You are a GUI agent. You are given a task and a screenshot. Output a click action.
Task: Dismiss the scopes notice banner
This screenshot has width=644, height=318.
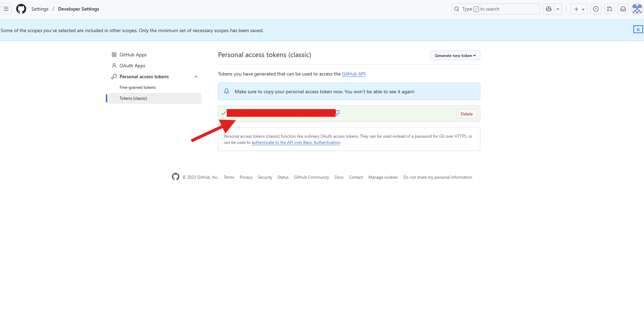tap(638, 30)
